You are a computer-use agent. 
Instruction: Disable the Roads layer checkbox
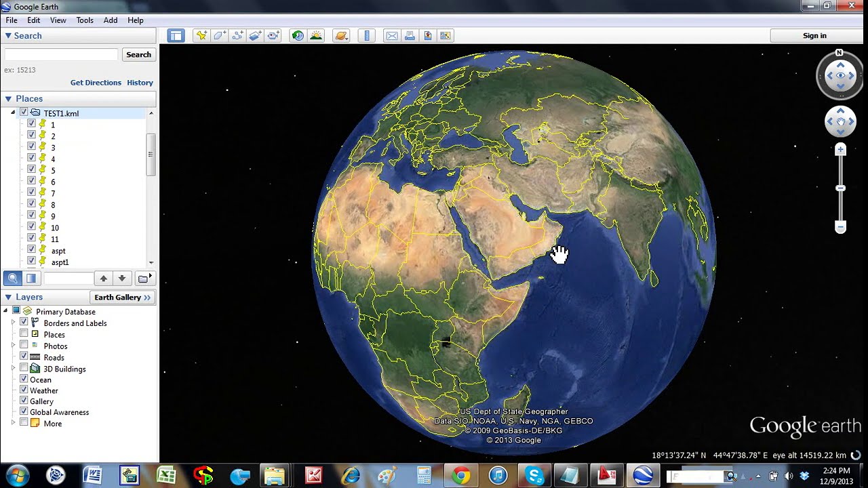24,357
